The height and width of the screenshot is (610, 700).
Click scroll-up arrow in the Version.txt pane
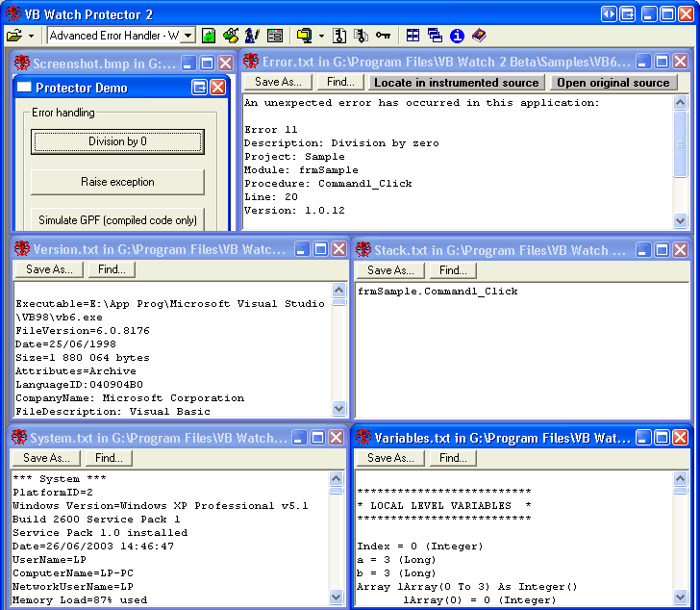click(338, 291)
